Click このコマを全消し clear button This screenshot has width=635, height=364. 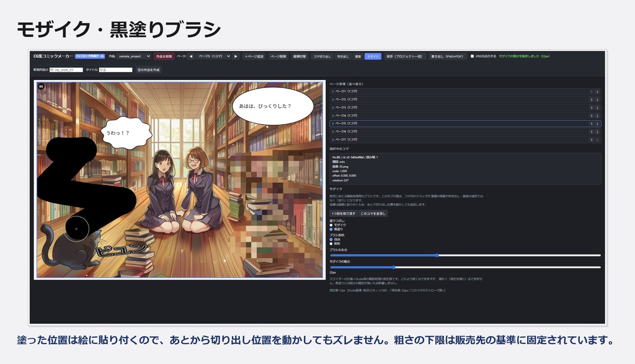coord(373,213)
